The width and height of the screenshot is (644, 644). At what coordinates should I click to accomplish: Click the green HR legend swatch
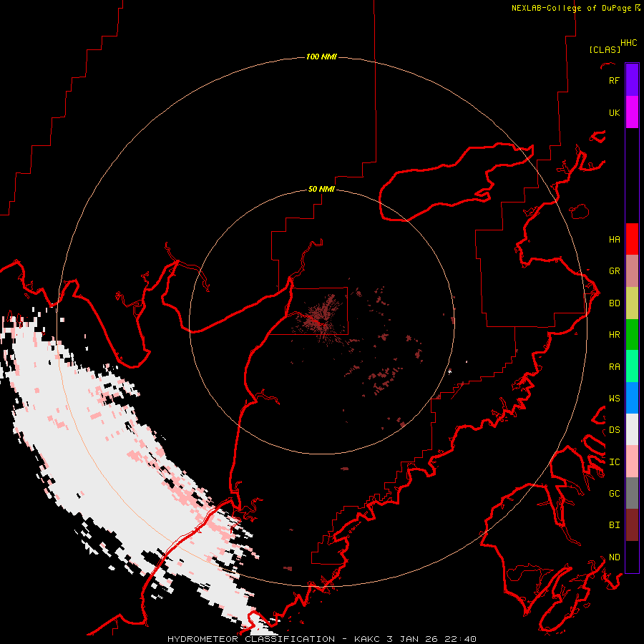point(632,335)
